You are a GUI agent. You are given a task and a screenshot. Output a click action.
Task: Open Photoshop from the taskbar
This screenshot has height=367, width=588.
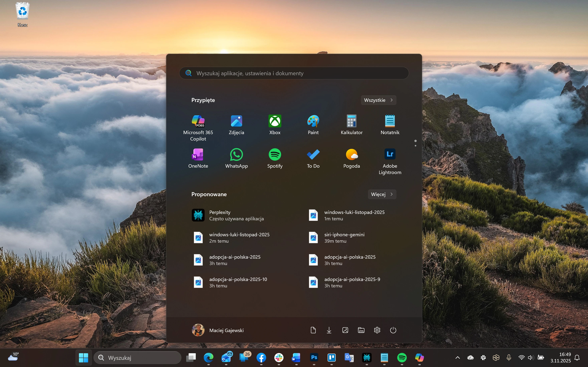314,358
